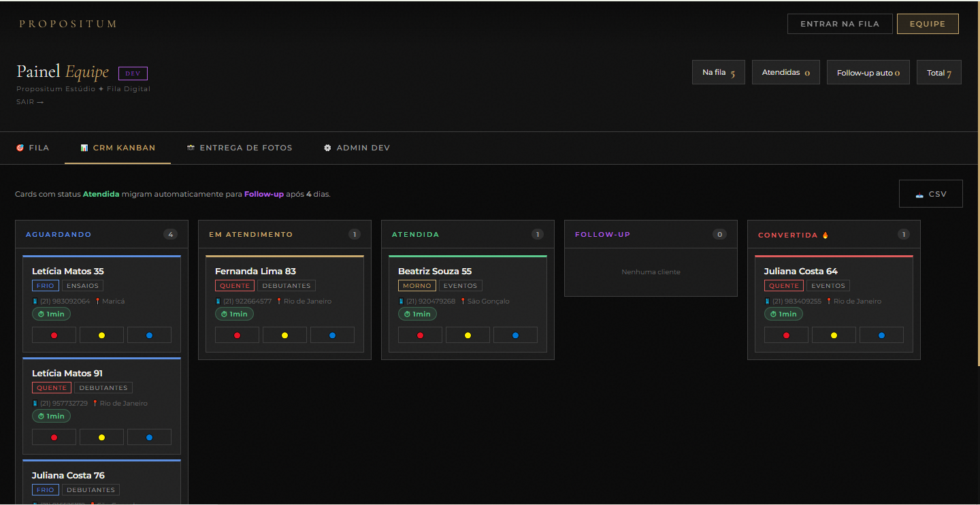Export the kanban as CSV
Screen dimensions: 980x505
coord(931,194)
